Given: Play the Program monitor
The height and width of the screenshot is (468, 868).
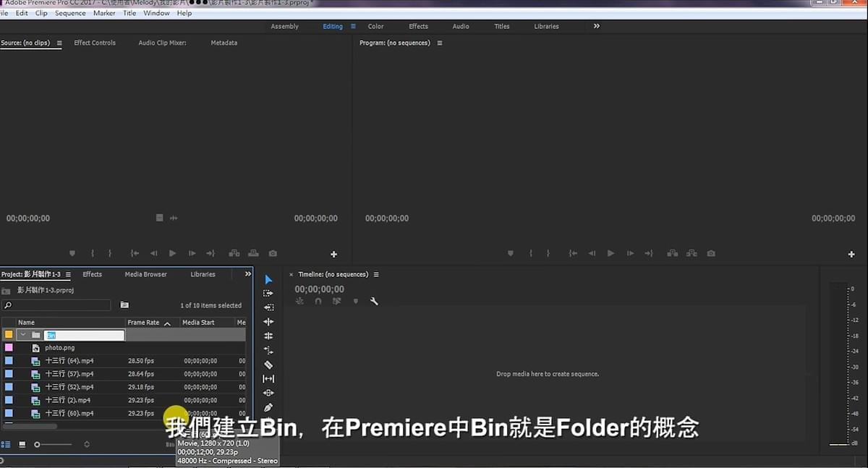Looking at the screenshot, I should pyautogui.click(x=611, y=253).
